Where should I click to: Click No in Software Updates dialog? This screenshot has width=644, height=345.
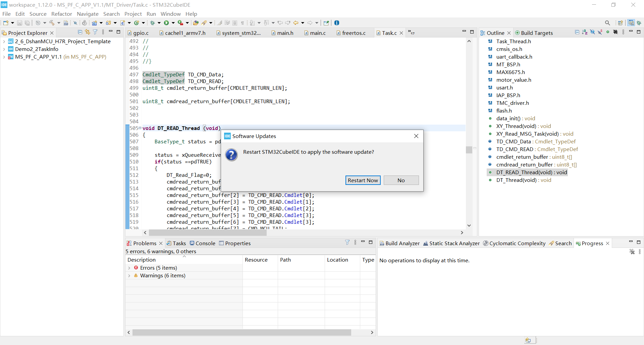401,180
